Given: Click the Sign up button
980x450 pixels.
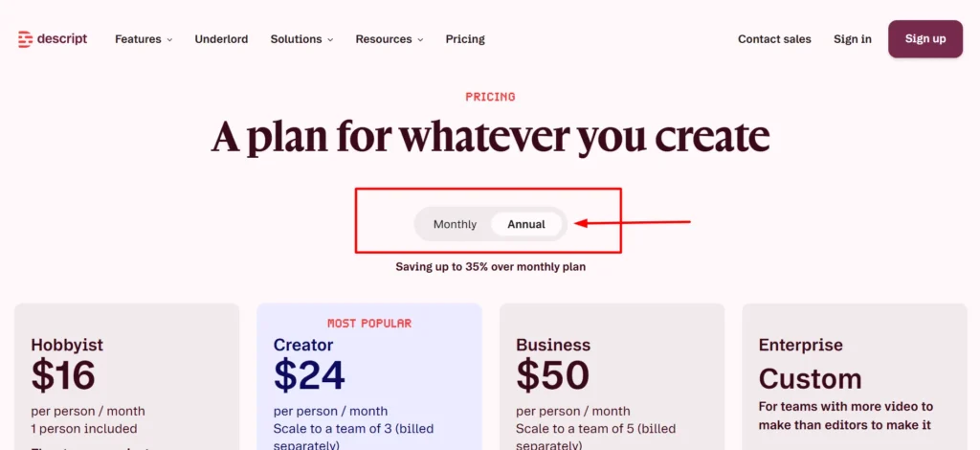Looking at the screenshot, I should pyautogui.click(x=925, y=38).
